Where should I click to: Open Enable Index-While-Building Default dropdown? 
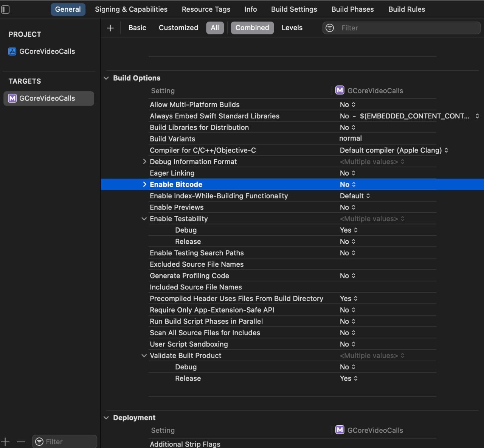355,196
